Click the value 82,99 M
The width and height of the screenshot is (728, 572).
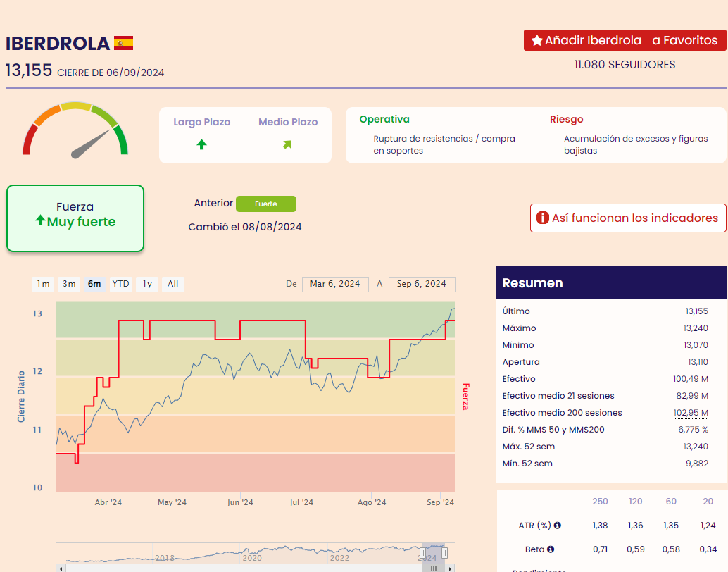click(692, 396)
